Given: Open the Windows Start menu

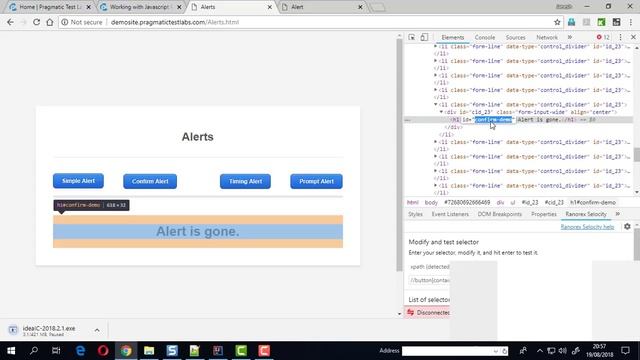Looking at the screenshot, I should click(11, 351).
